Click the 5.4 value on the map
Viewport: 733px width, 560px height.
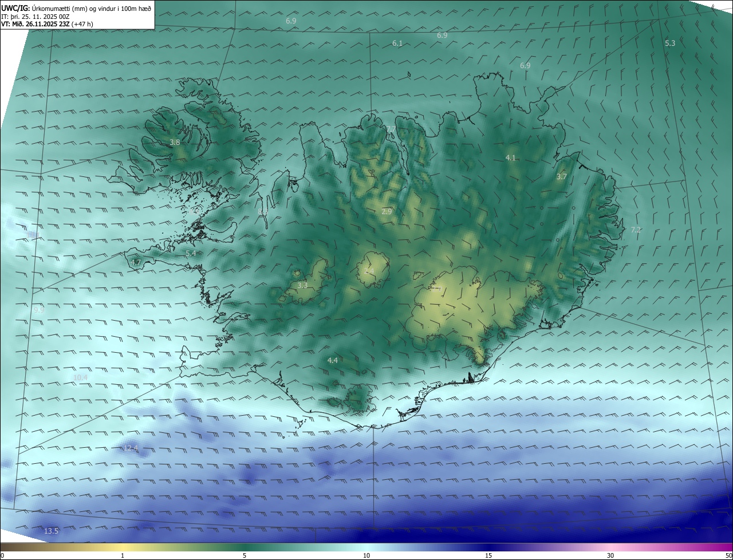coord(191,254)
